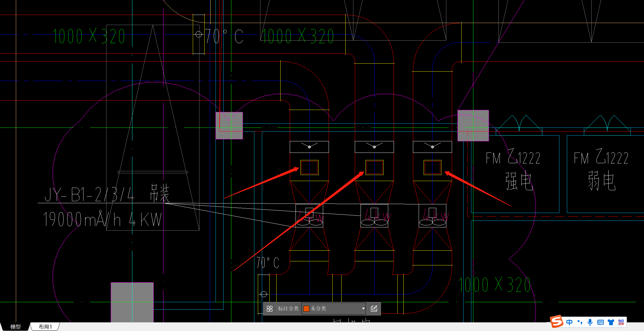Select the 'FM 乙1222 弱电' room label

click(601, 170)
